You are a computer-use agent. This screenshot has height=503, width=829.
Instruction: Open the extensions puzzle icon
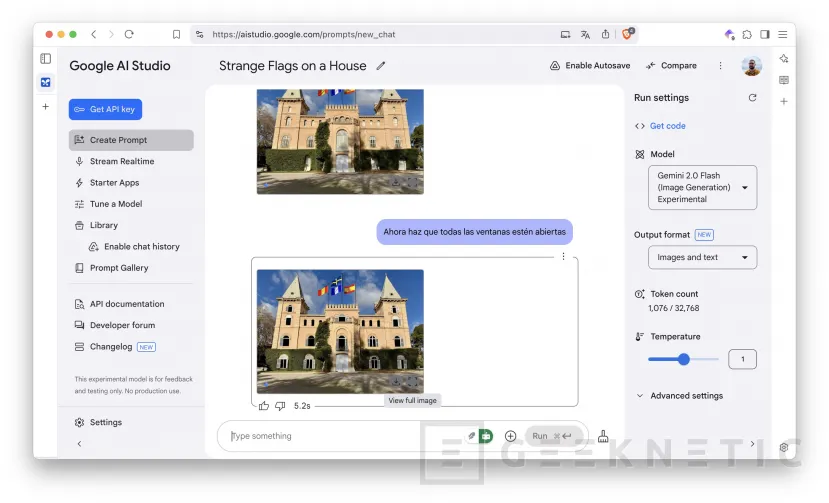tap(747, 34)
